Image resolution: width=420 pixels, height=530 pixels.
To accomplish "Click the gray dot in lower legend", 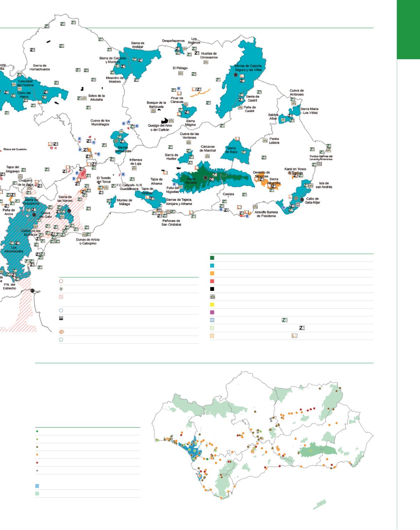I will click(x=37, y=470).
